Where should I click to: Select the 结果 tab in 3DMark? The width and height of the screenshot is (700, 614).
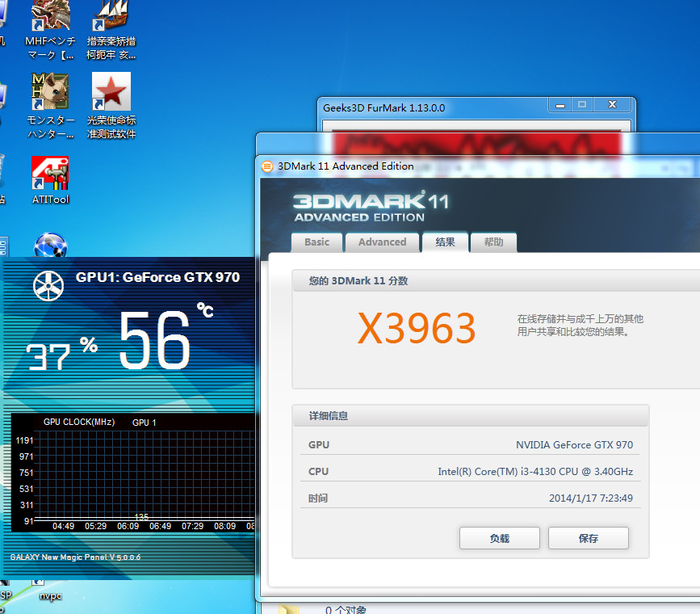(x=445, y=242)
